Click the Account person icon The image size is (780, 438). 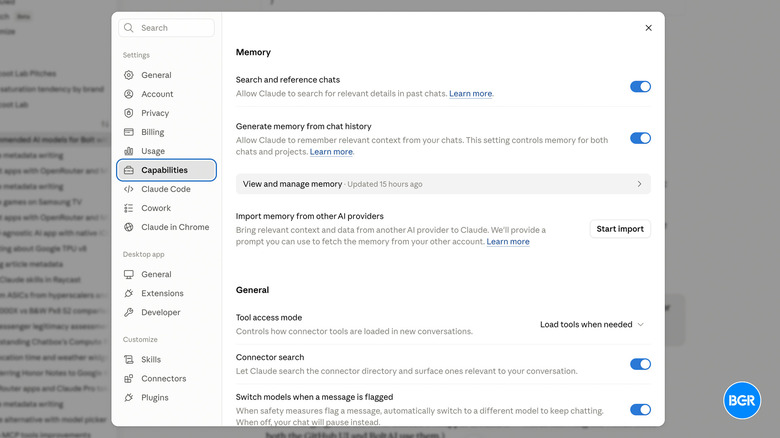click(129, 94)
